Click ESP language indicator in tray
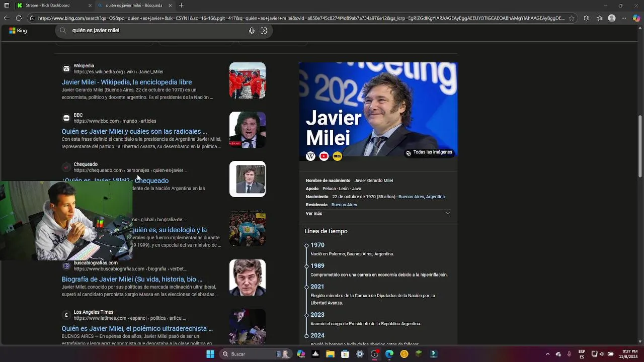 pyautogui.click(x=582, y=354)
